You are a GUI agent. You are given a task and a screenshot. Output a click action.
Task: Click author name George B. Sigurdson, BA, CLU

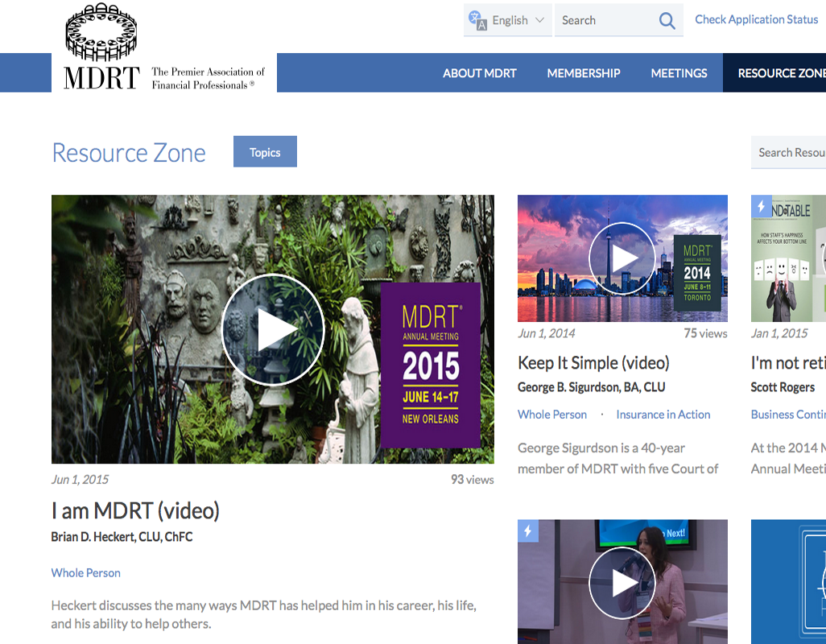click(x=592, y=387)
